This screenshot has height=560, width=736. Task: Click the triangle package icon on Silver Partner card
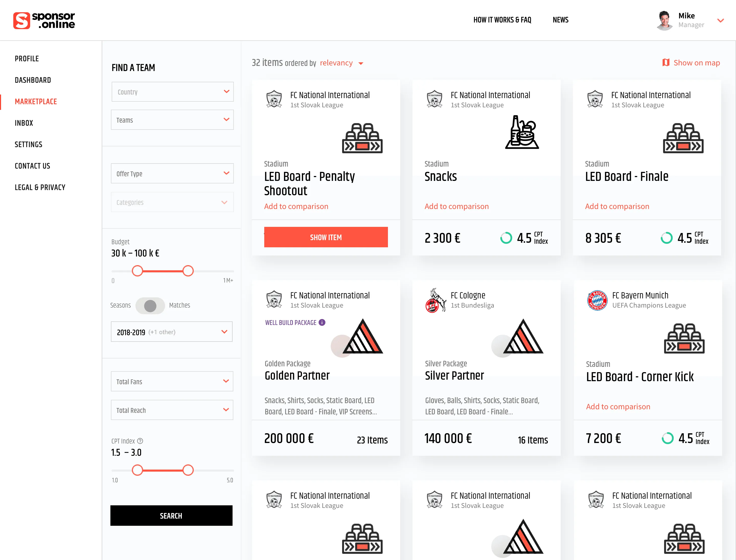(x=523, y=336)
